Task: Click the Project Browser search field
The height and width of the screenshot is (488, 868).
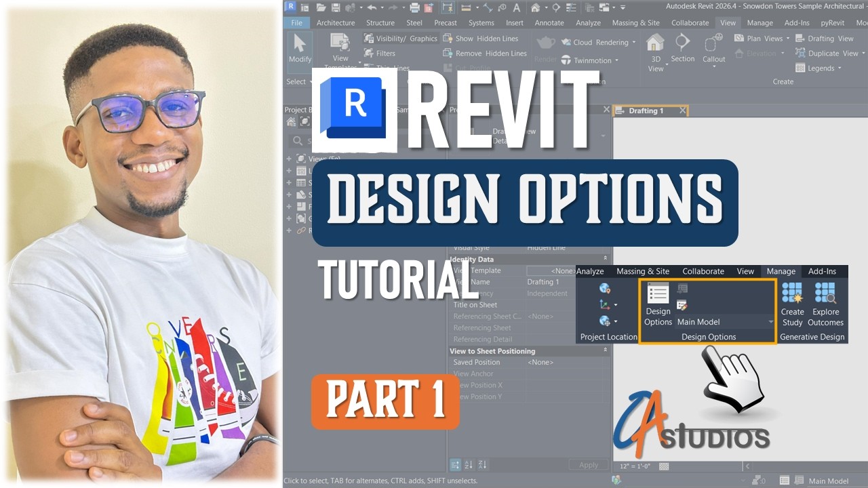Action: pyautogui.click(x=366, y=141)
